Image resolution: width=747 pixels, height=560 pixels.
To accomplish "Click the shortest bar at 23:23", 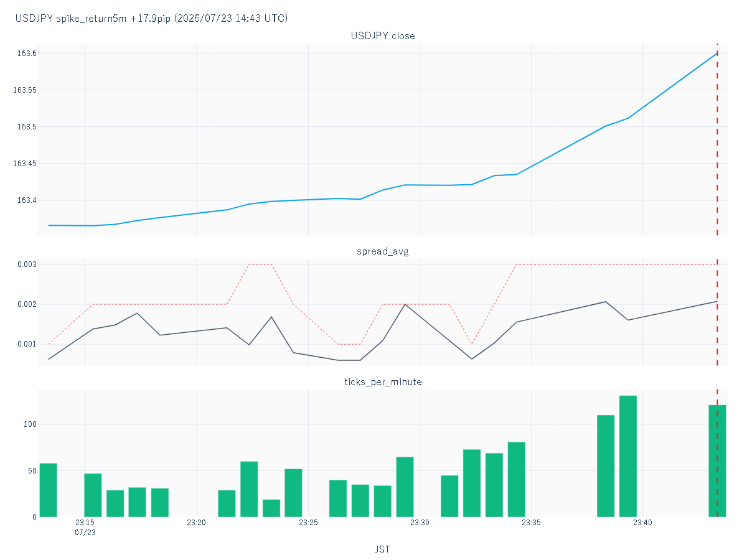I will 271,508.
